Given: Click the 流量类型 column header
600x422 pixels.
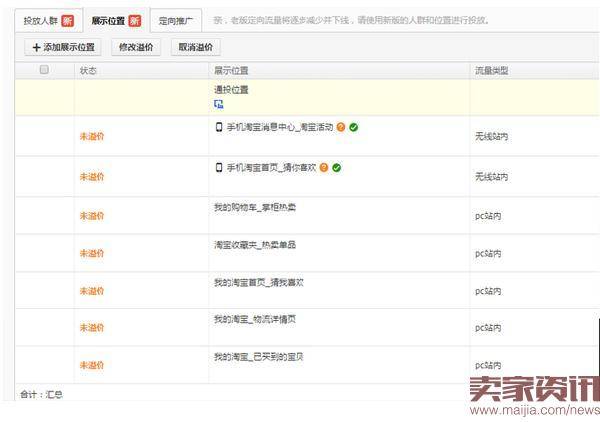Looking at the screenshot, I should [x=491, y=70].
